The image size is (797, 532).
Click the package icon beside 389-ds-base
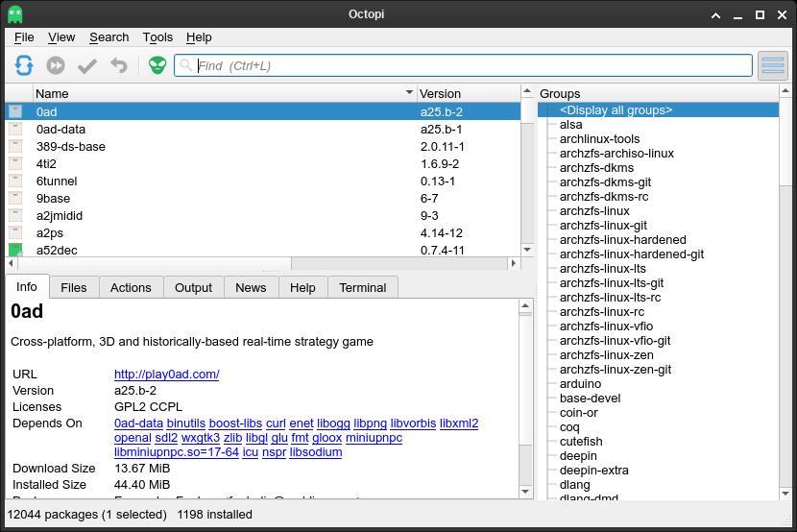click(x=15, y=146)
